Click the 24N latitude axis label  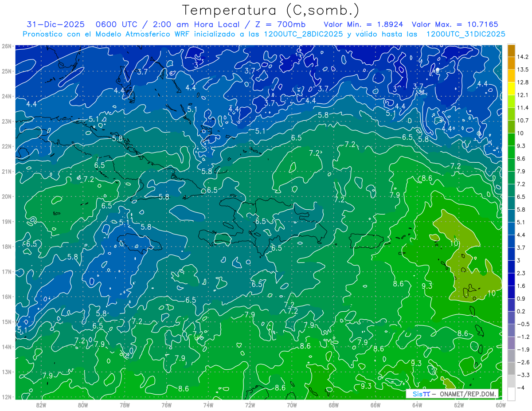[7, 96]
